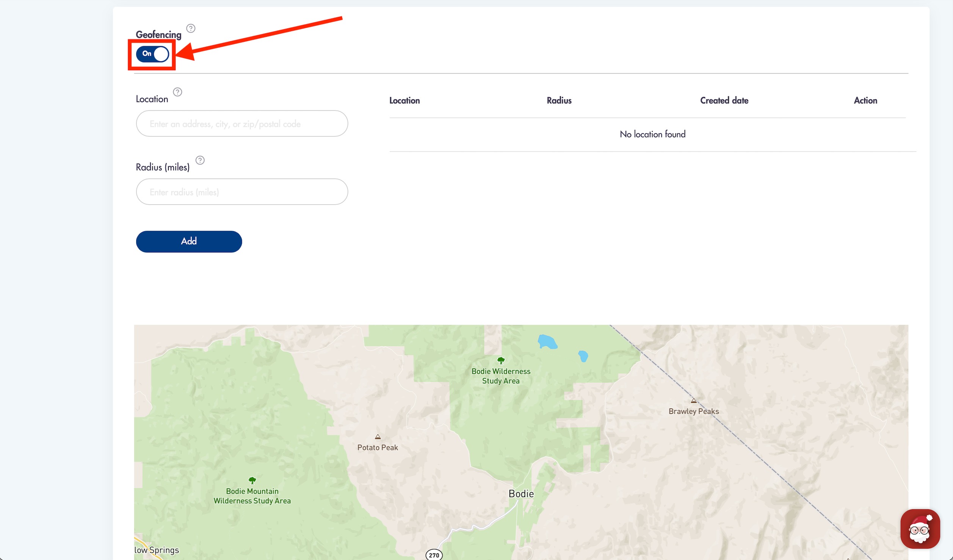Select the Brawley Peaks map label
This screenshot has height=560, width=953.
click(694, 411)
